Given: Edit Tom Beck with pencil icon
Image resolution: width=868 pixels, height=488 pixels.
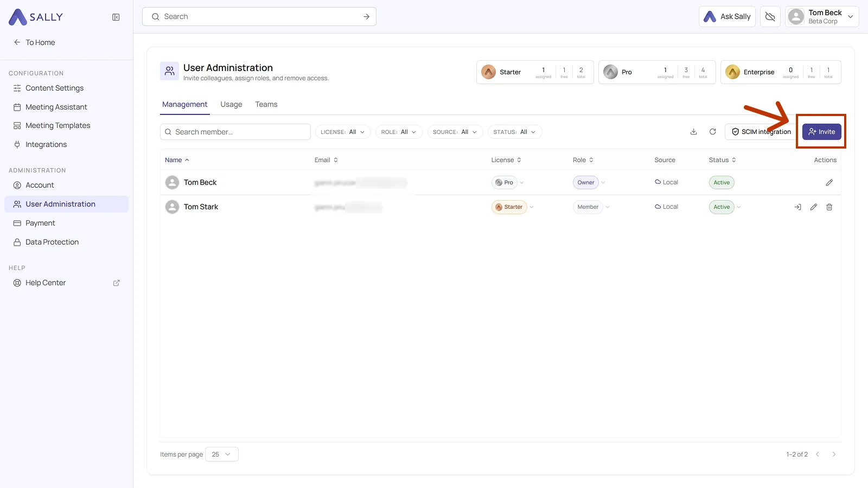Looking at the screenshot, I should pos(829,183).
